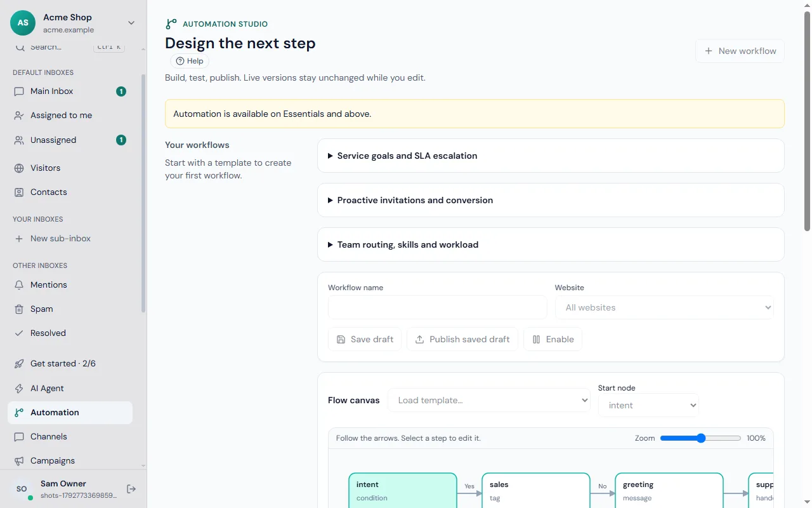Click the Enable workflow button
The height and width of the screenshot is (508, 812).
tap(553, 339)
